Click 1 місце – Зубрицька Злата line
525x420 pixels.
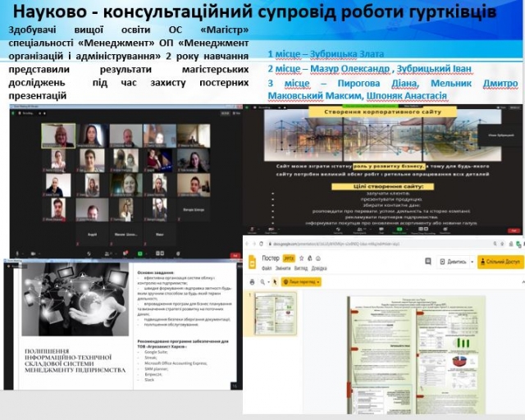(x=326, y=54)
